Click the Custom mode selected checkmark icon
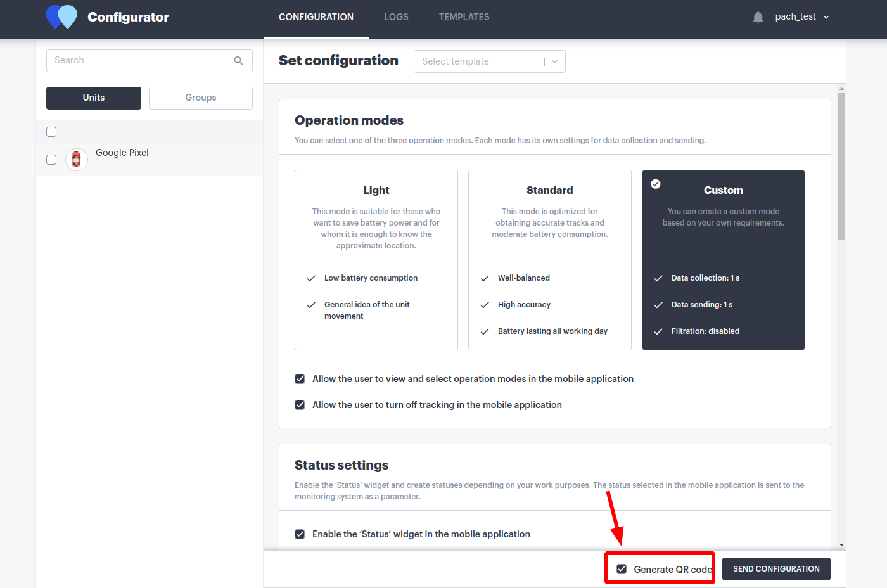Image resolution: width=887 pixels, height=588 pixels. click(x=656, y=184)
